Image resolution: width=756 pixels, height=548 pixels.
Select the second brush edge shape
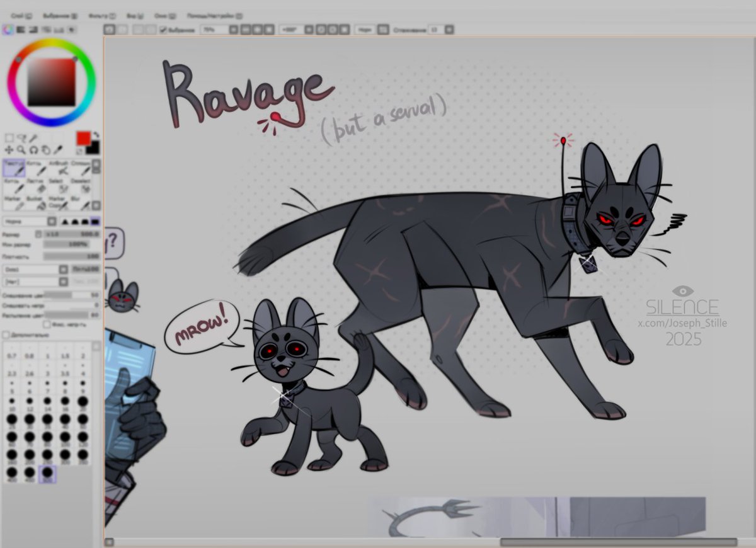[74, 221]
